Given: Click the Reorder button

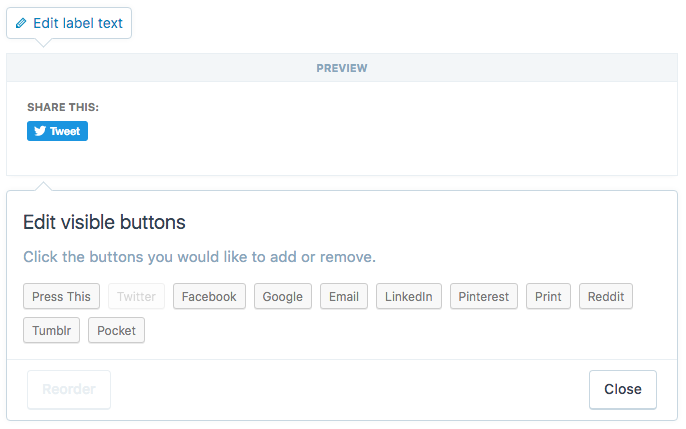Looking at the screenshot, I should (x=69, y=389).
